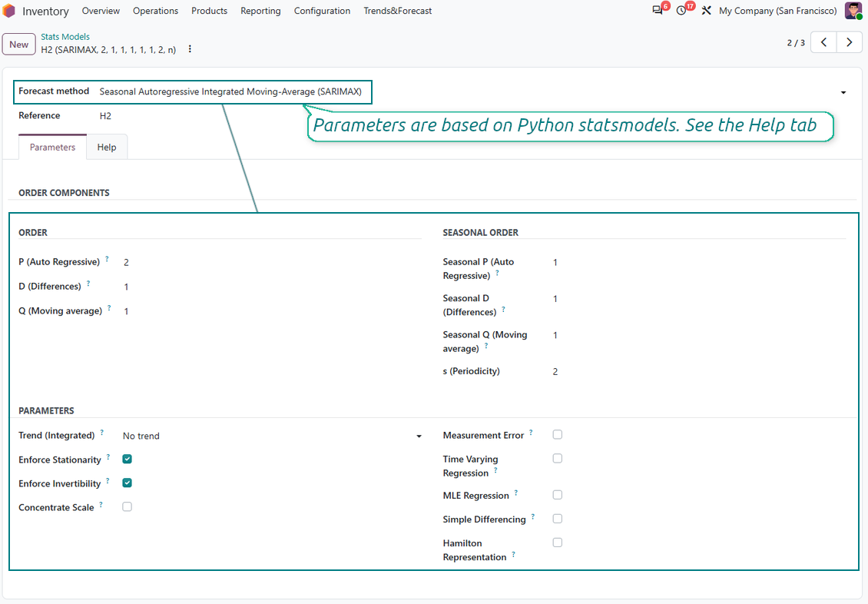Screen dimensions: 868x604
Task: Show help tooltip for D (Differences)
Action: pyautogui.click(x=88, y=283)
